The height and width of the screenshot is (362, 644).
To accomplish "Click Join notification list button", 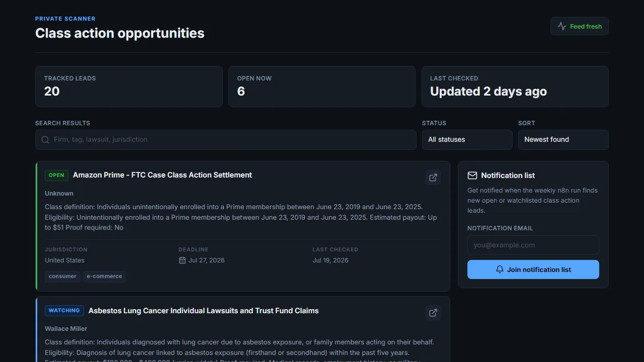I will (x=533, y=269).
